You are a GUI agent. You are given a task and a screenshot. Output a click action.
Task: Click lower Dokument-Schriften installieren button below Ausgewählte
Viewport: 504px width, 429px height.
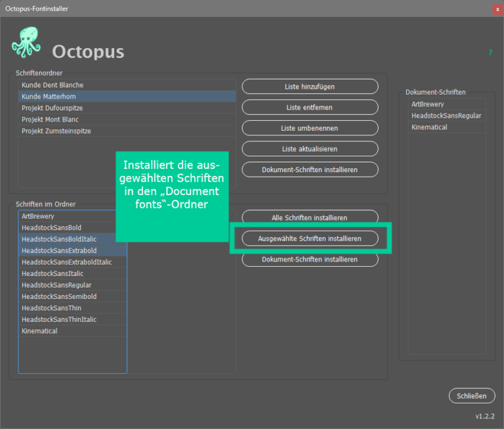point(310,260)
